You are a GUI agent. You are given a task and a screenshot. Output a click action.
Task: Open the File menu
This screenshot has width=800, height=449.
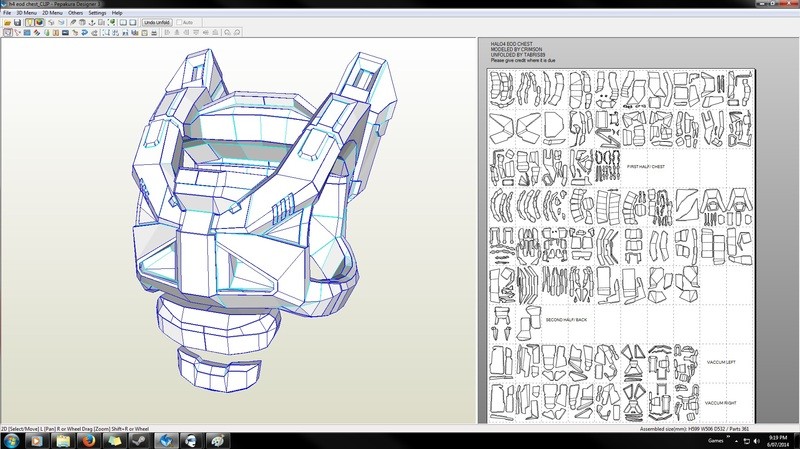pos(7,13)
